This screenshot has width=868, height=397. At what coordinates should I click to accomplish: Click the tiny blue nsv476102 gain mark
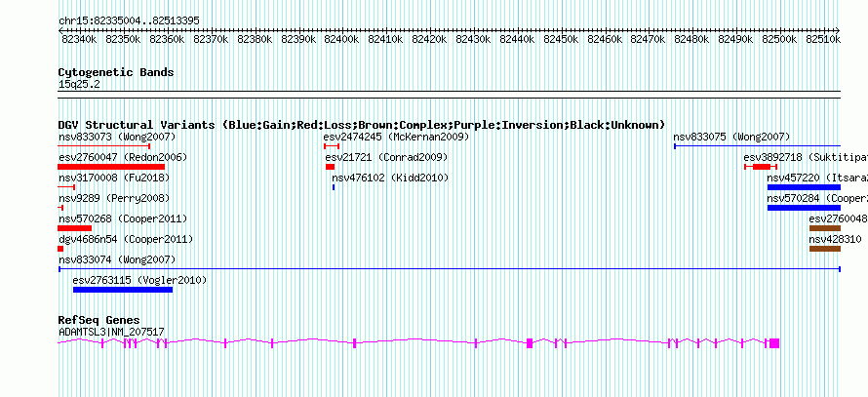(x=334, y=187)
